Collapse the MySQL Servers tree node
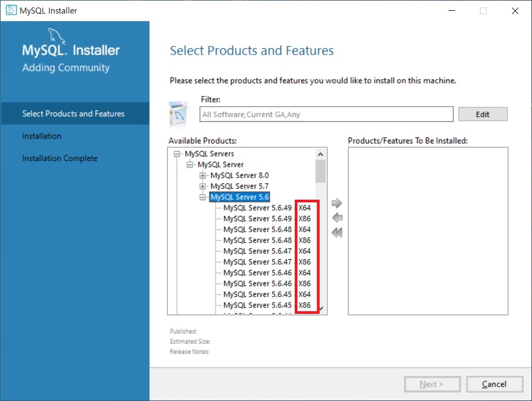The width and height of the screenshot is (532, 401). (177, 154)
